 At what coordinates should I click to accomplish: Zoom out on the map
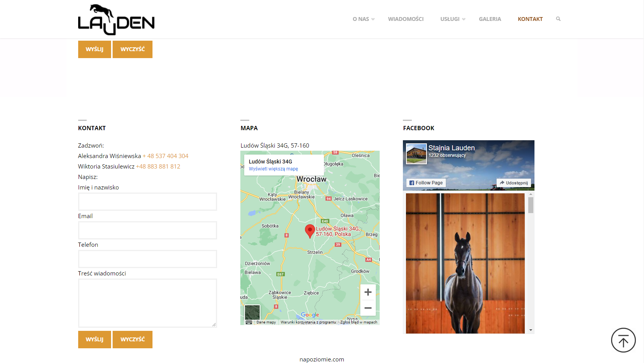tap(368, 308)
